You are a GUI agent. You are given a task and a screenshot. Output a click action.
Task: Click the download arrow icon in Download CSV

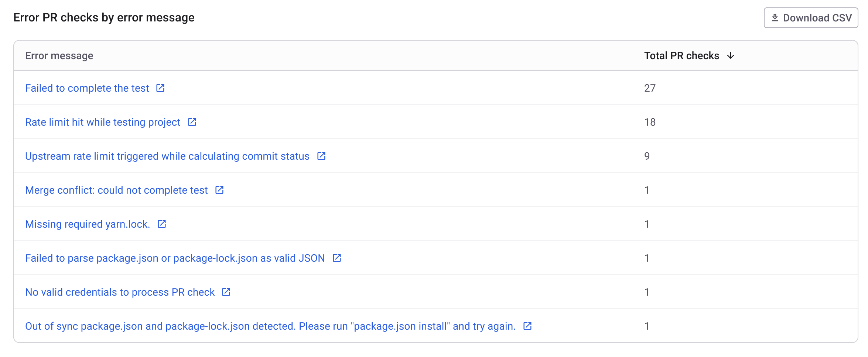pyautogui.click(x=775, y=18)
